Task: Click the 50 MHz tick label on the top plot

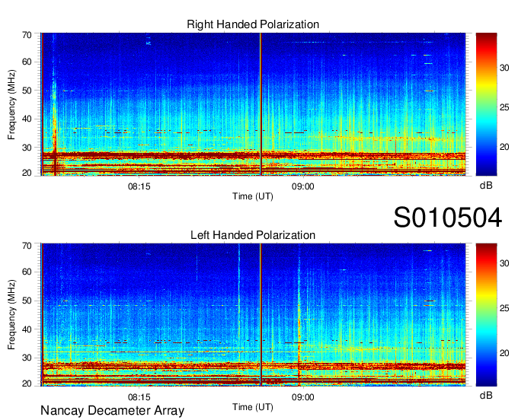Action: click(x=27, y=91)
